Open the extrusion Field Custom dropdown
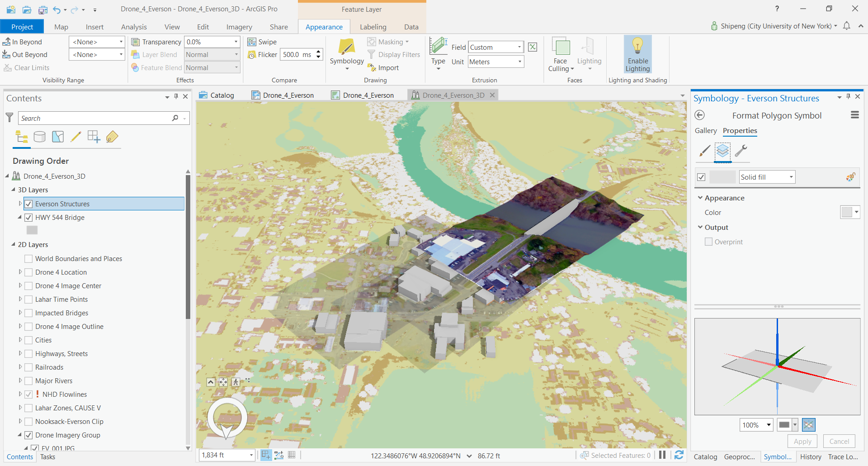This screenshot has width=868, height=466. (496, 47)
